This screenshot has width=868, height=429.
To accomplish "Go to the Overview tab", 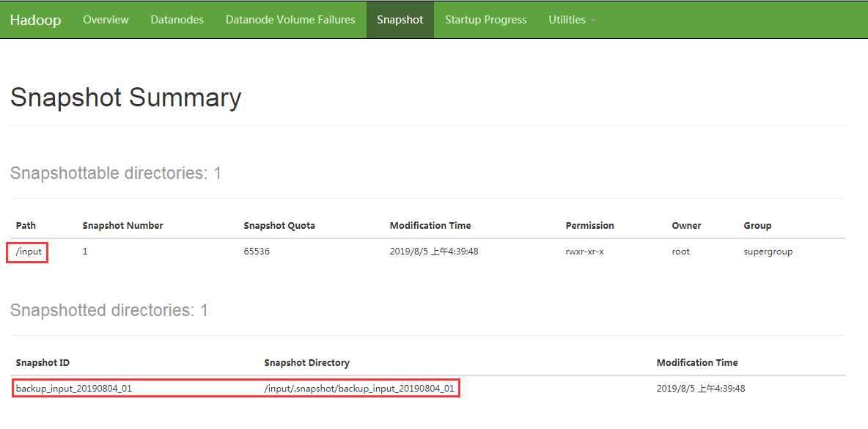I will tap(106, 20).
